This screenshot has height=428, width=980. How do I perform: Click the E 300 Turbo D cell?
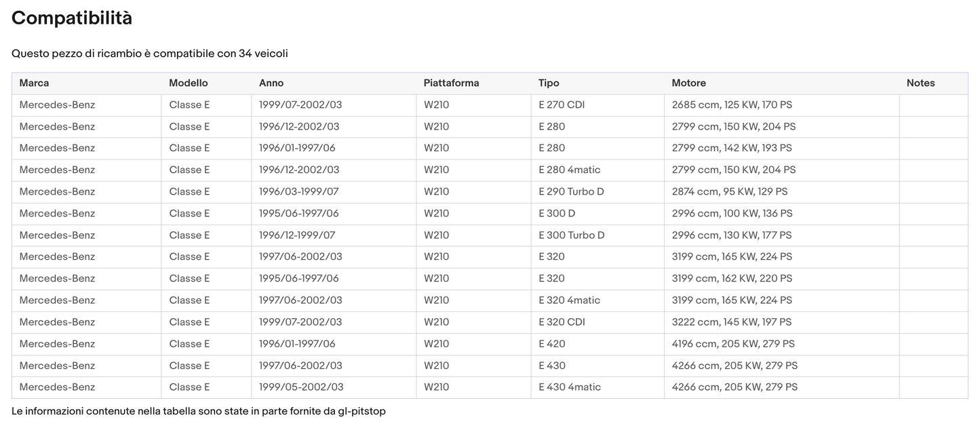[572, 235]
